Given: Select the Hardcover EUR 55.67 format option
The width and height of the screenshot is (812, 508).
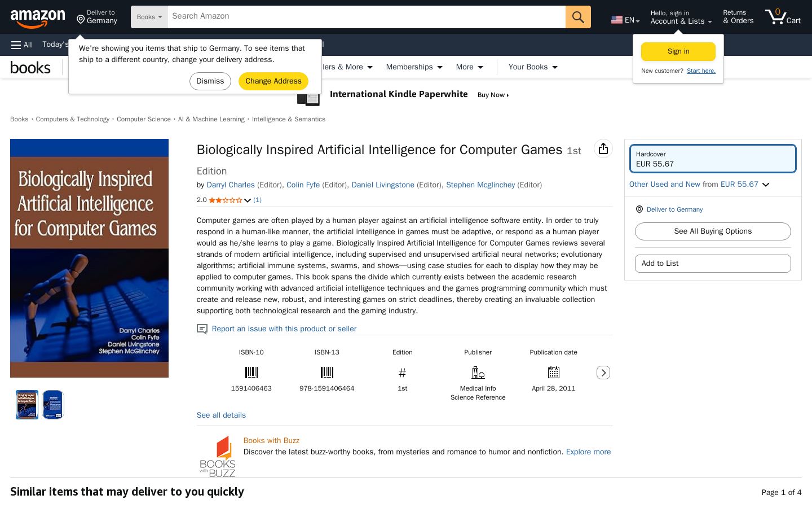Looking at the screenshot, I should (713, 159).
